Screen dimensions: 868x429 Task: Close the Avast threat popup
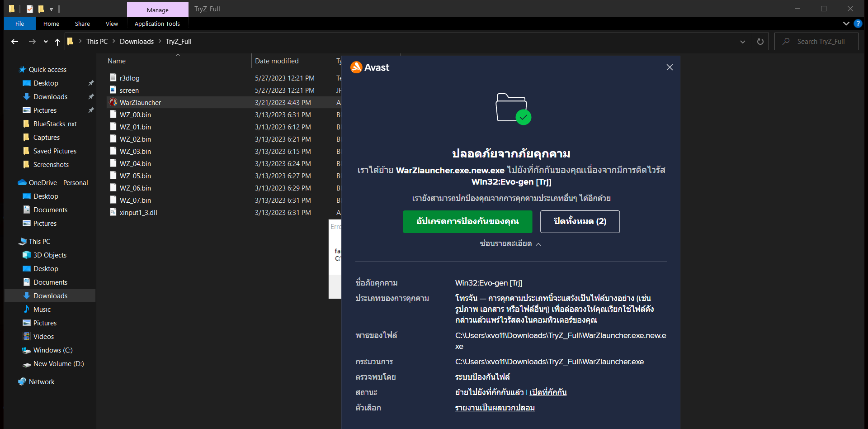point(670,67)
